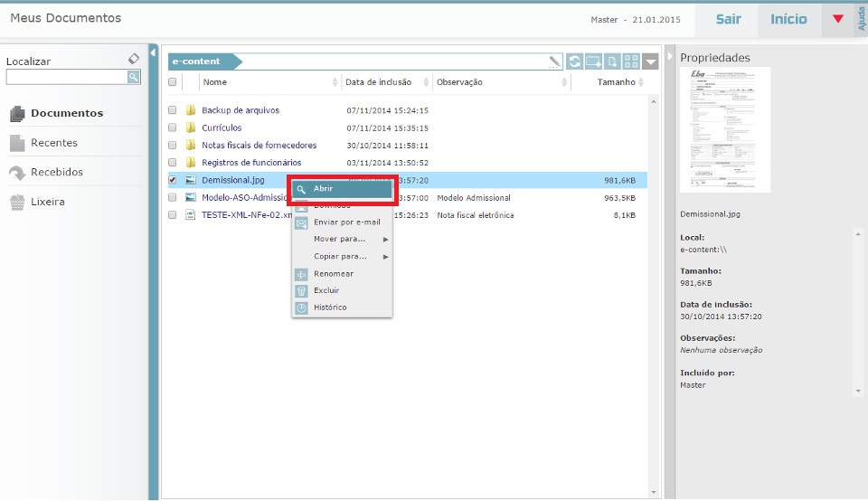Toggle the select-all checkbox in the header
Image resolution: width=868 pixels, height=501 pixels.
173,82
